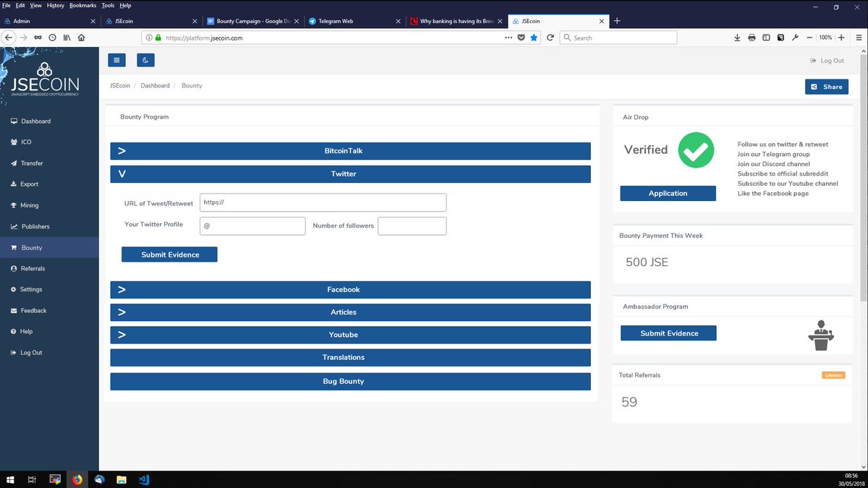Viewport: 868px width, 488px height.
Task: Open page actions ellipsis in address bar
Action: point(507,38)
